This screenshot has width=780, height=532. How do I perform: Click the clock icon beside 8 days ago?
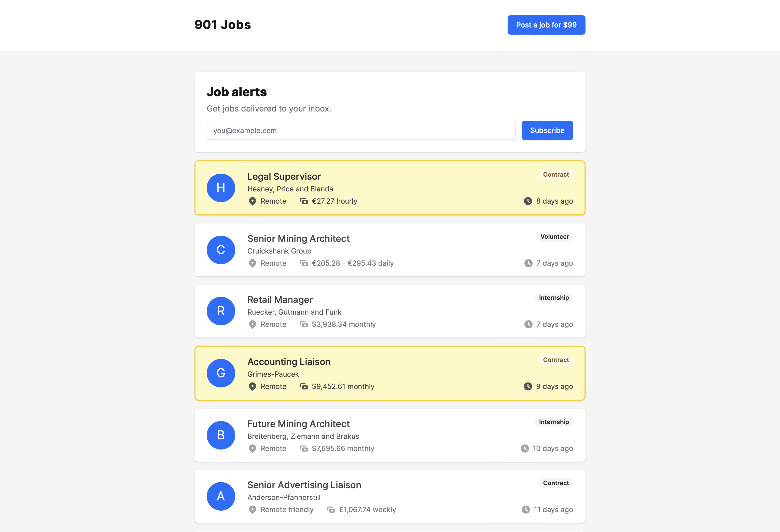tap(528, 201)
